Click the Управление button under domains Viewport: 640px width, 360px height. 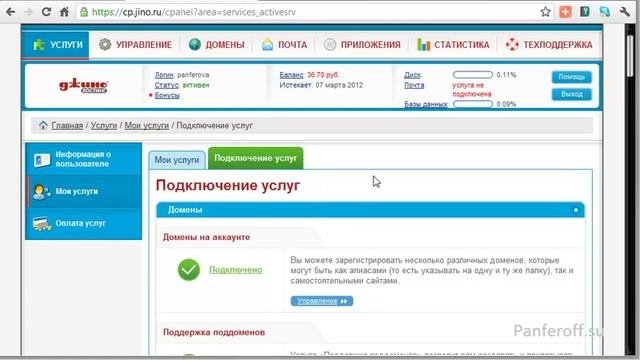coord(322,301)
